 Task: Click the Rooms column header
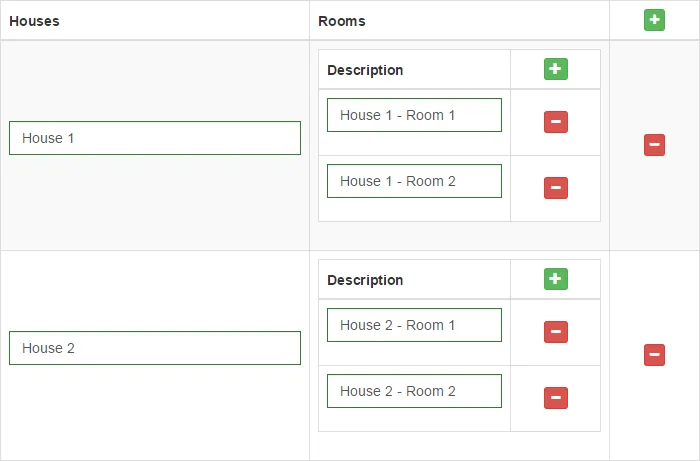pos(342,21)
